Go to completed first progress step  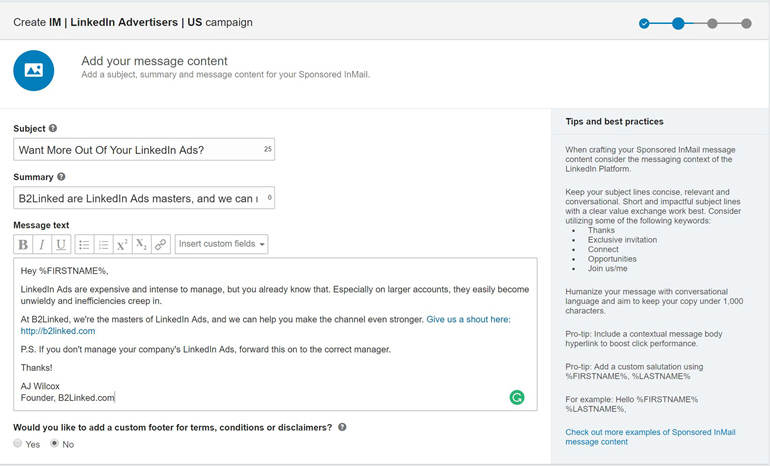[x=644, y=23]
